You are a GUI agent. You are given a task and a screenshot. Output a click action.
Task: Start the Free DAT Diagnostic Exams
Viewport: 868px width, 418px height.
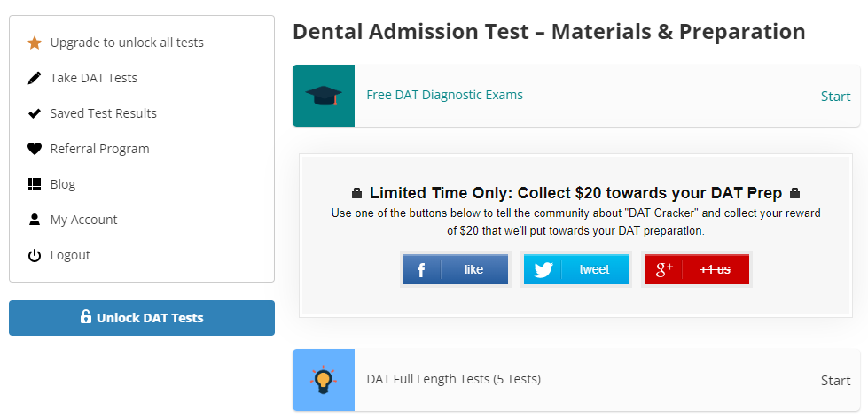tap(835, 97)
